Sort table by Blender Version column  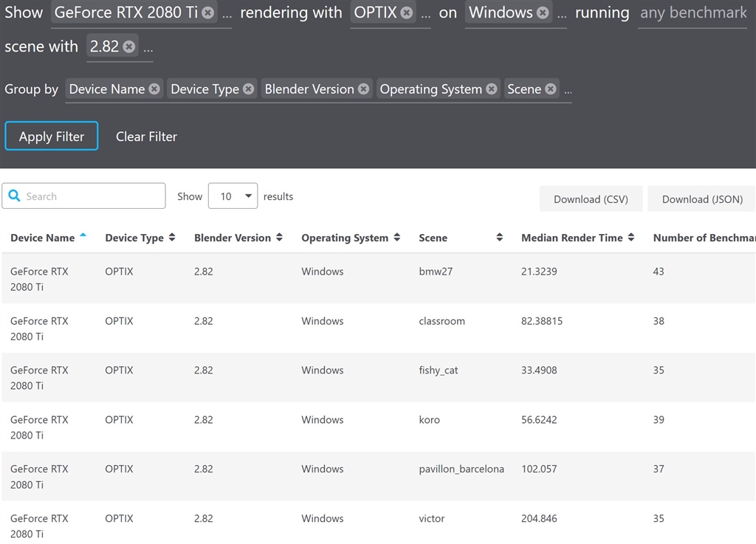pyautogui.click(x=233, y=238)
